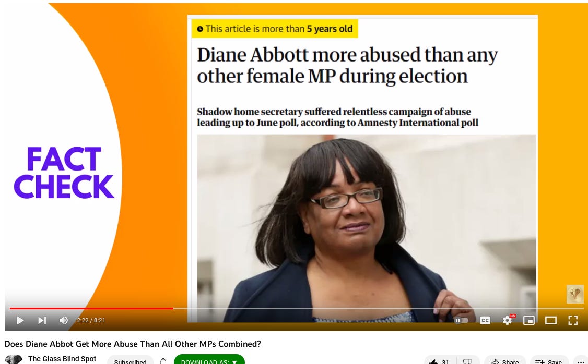Image resolution: width=588 pixels, height=364 pixels.
Task: Open notification bell options
Action: coord(163,361)
